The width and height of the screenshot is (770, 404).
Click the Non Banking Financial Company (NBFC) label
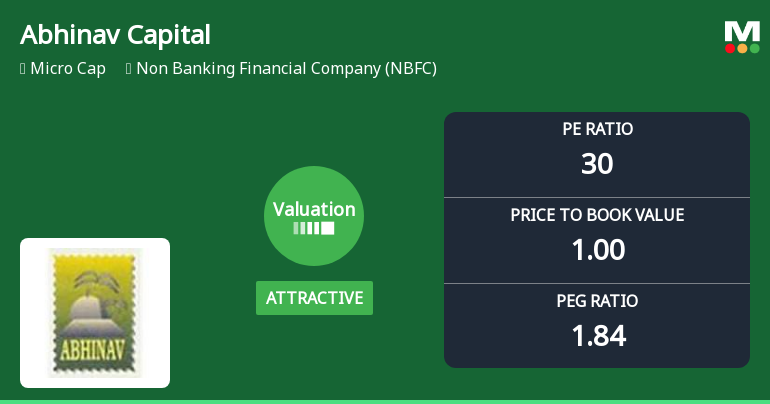point(287,69)
